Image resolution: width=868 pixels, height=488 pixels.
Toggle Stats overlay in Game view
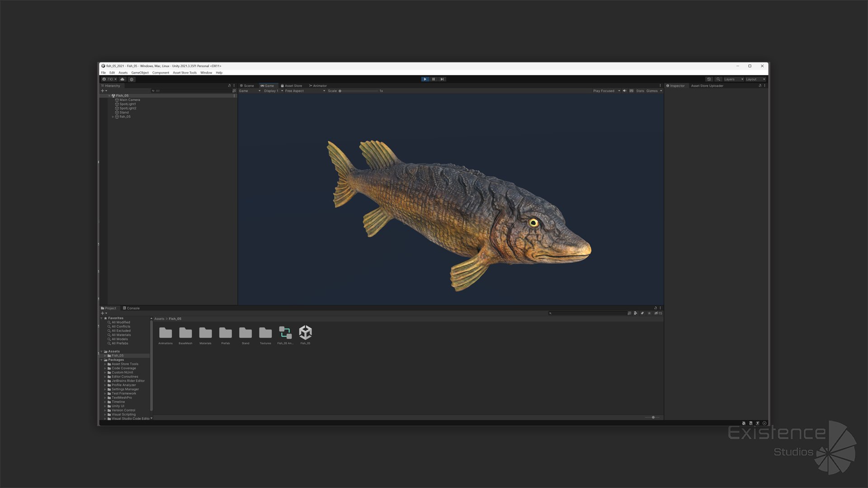(x=640, y=91)
